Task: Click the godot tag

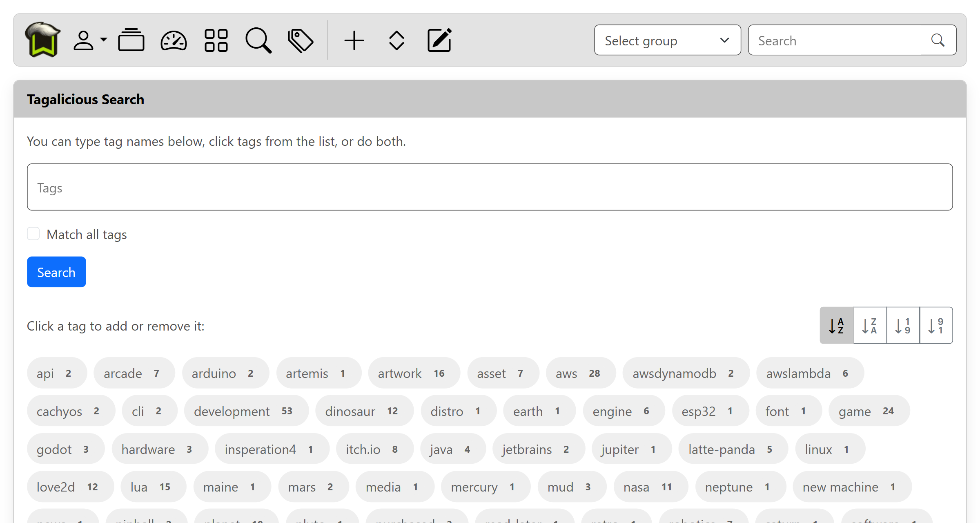Action: (66, 449)
